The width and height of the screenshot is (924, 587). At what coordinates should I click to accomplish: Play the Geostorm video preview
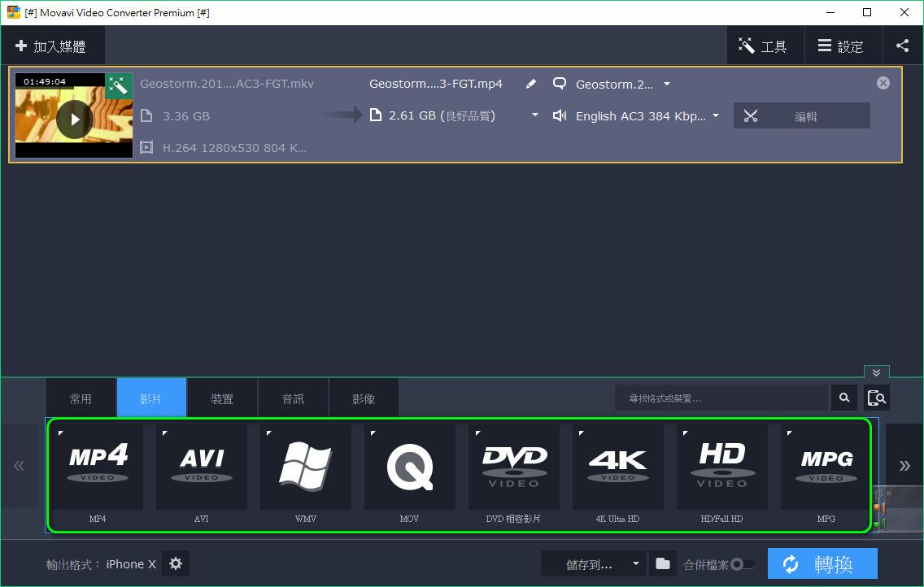tap(74, 120)
